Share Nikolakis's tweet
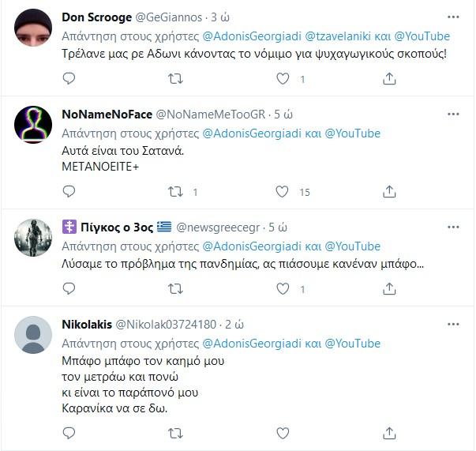The height and width of the screenshot is (451, 476). click(388, 433)
